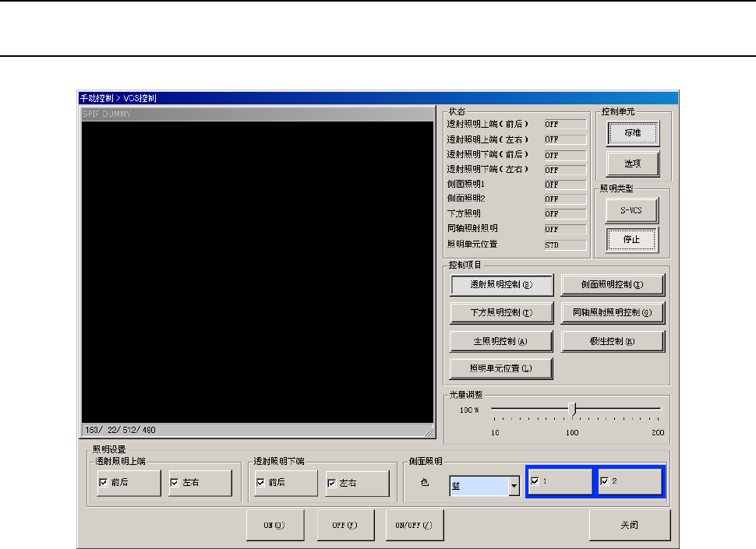Open 透射照明控制 (S) control item

(501, 285)
